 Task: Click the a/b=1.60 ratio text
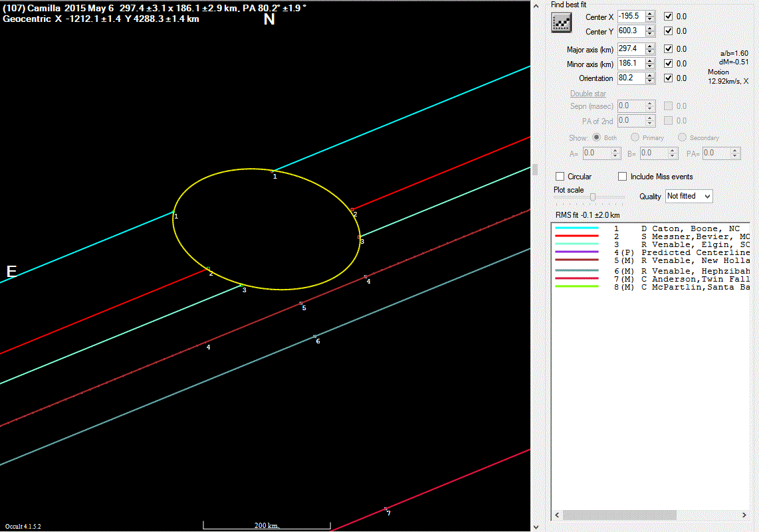pos(734,53)
